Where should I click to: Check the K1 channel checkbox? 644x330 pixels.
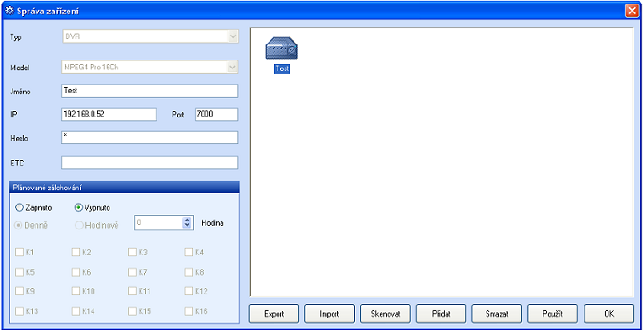point(20,252)
